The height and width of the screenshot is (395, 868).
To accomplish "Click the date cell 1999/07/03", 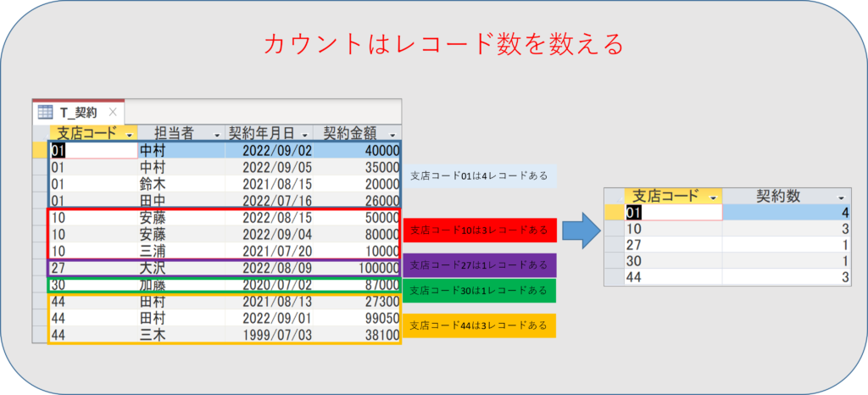I will tap(269, 335).
